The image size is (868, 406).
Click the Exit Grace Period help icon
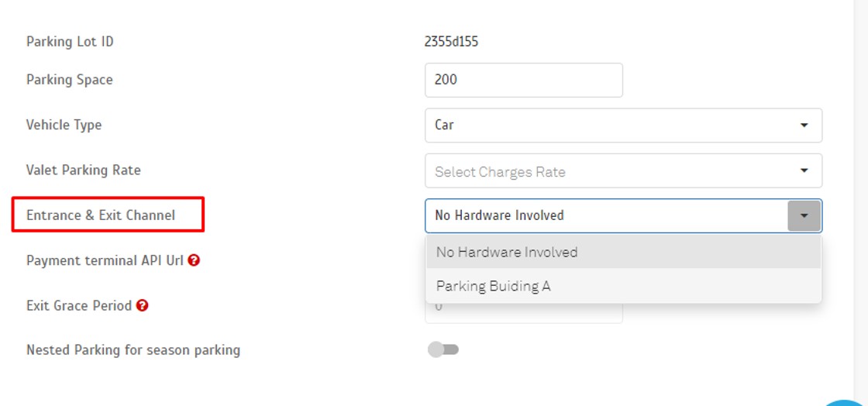pos(142,305)
